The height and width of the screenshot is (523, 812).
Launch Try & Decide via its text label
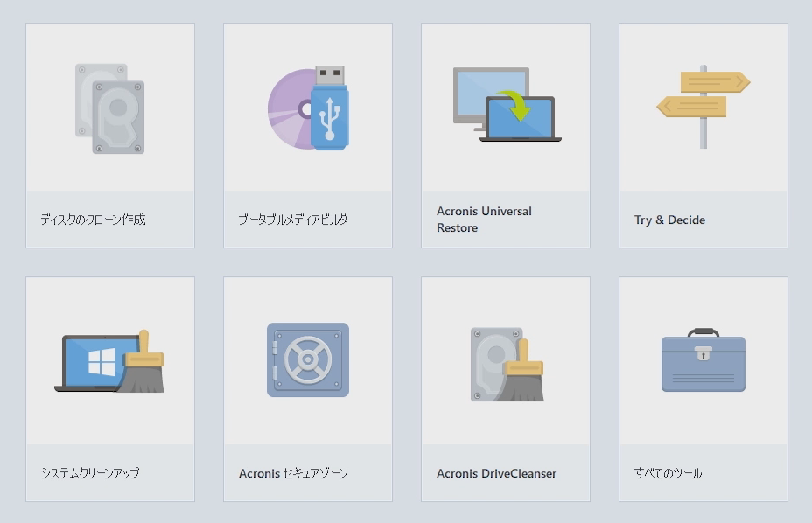[x=669, y=220]
